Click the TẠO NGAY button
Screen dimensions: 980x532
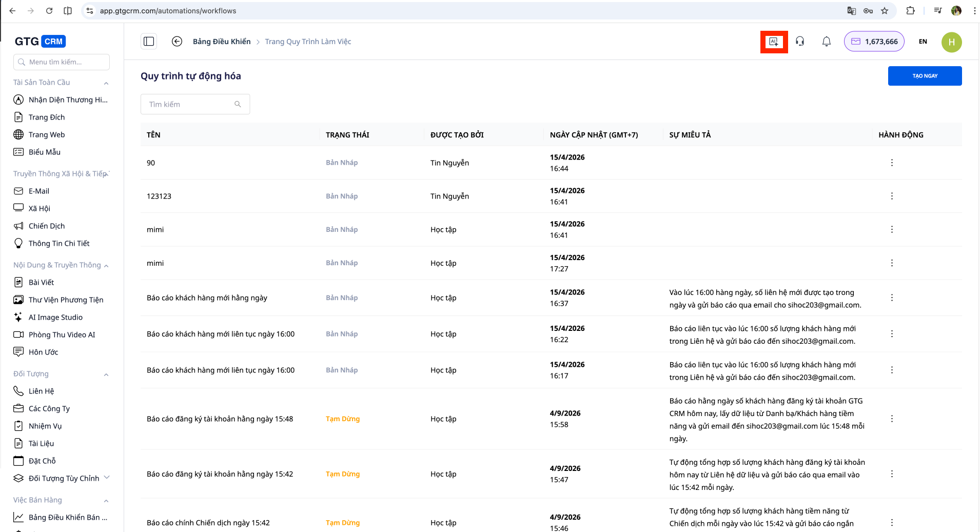point(925,76)
